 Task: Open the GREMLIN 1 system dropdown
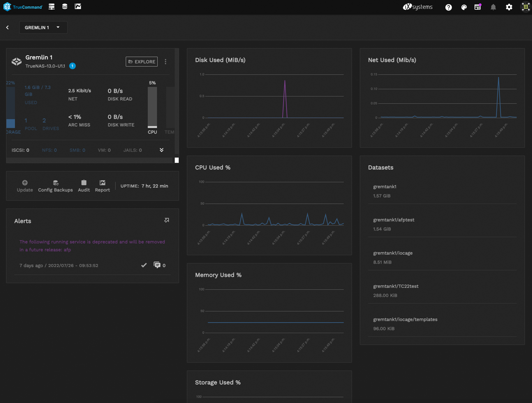[43, 27]
